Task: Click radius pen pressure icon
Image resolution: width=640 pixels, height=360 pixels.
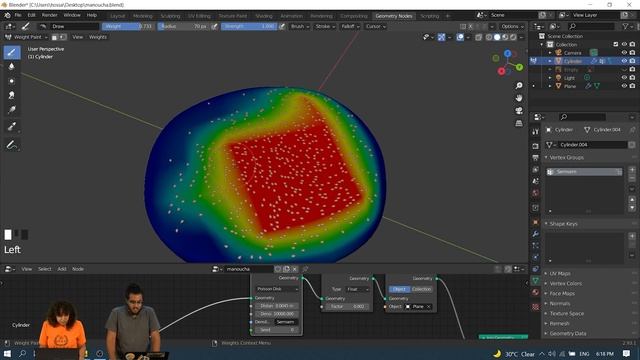Action: pyautogui.click(x=214, y=26)
